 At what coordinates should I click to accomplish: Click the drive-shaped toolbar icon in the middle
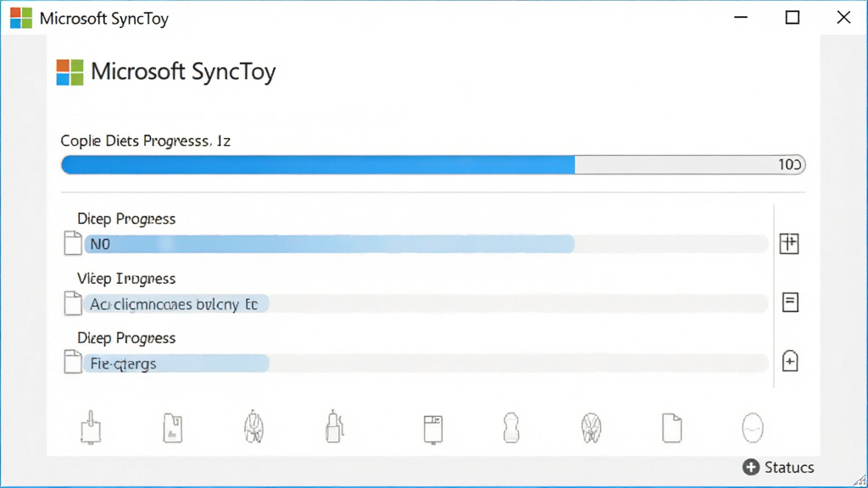(x=433, y=430)
